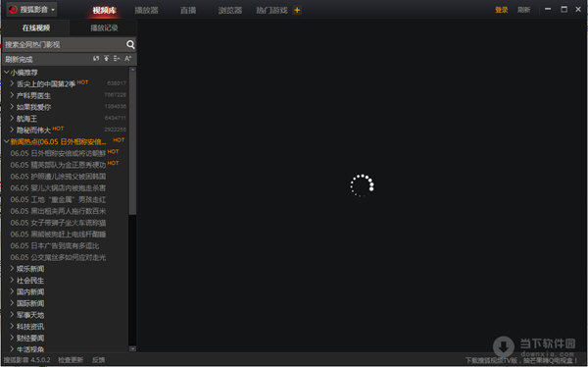This screenshot has width=588, height=367.
Task: Switch to the 视频库 tab
Action: point(104,11)
